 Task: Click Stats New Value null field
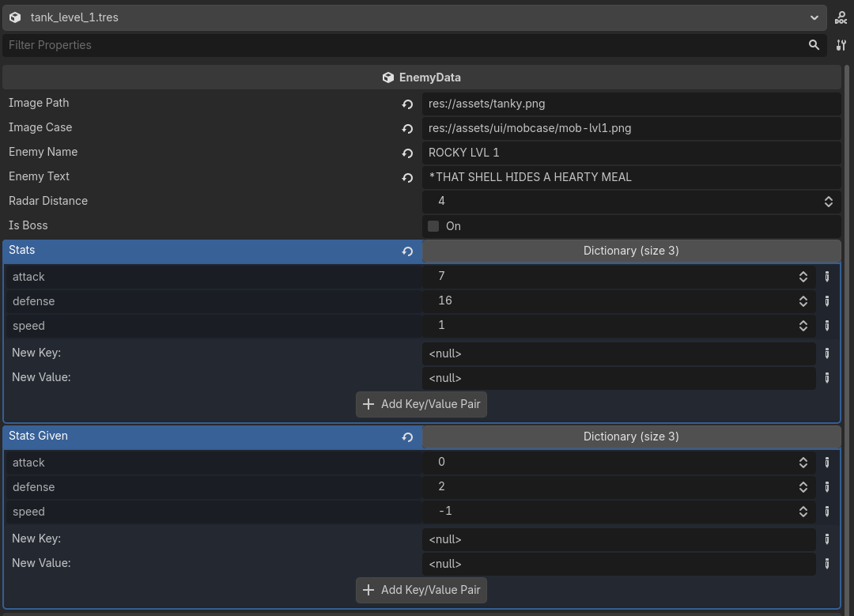click(x=618, y=378)
